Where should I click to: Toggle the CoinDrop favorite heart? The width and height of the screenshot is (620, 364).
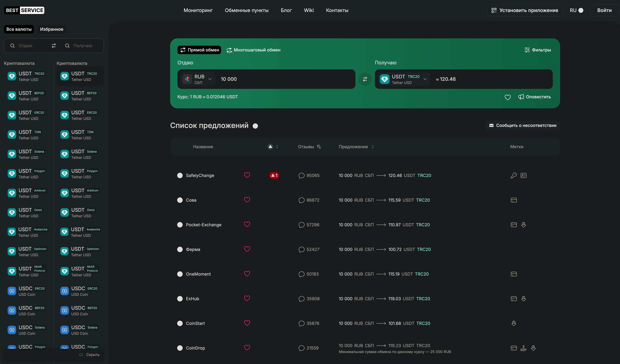click(247, 348)
